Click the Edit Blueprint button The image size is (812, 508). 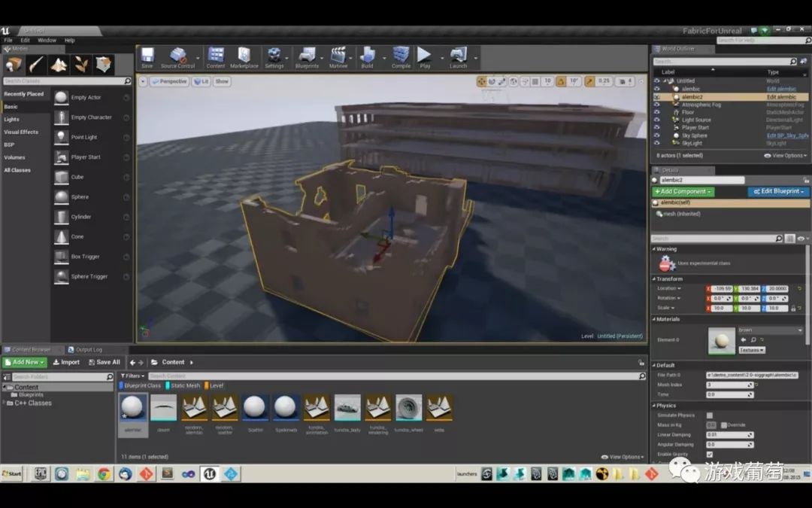tap(778, 191)
